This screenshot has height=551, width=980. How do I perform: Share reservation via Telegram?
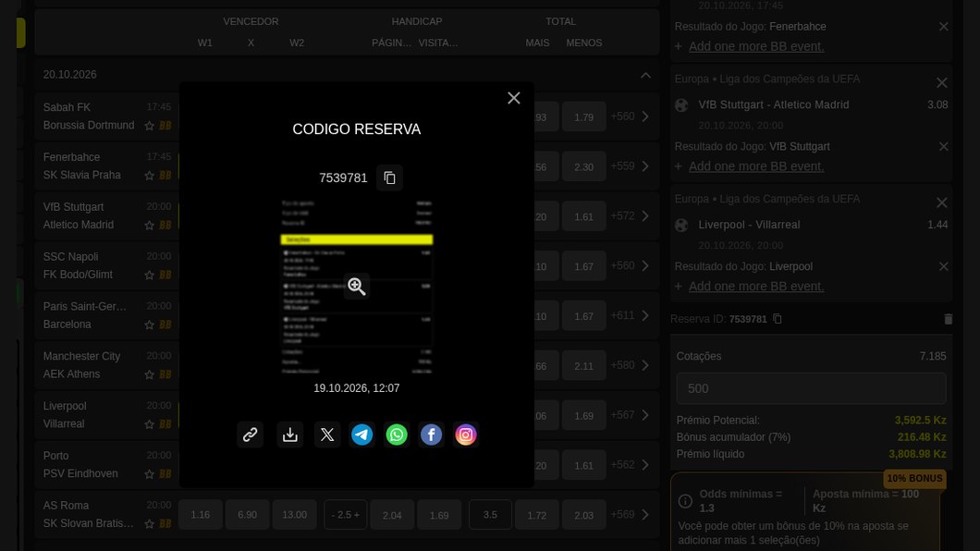[361, 435]
